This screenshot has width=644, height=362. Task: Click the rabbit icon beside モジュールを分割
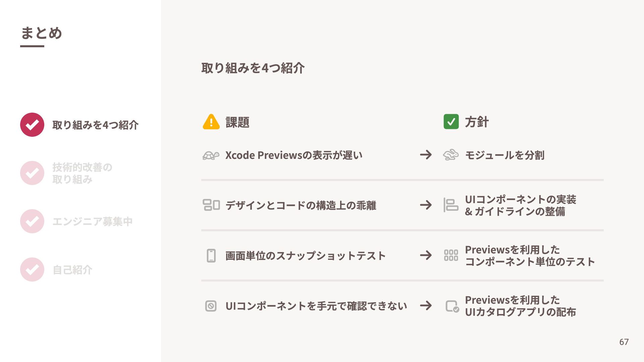click(451, 155)
